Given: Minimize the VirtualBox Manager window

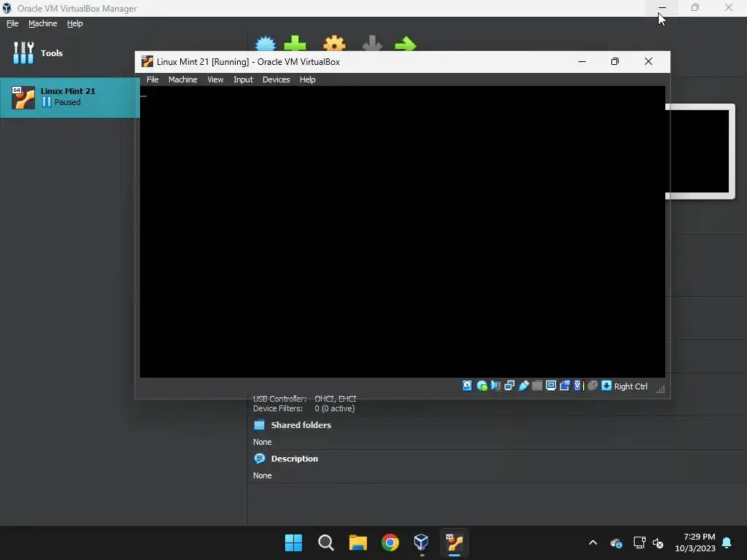Looking at the screenshot, I should click(662, 7).
